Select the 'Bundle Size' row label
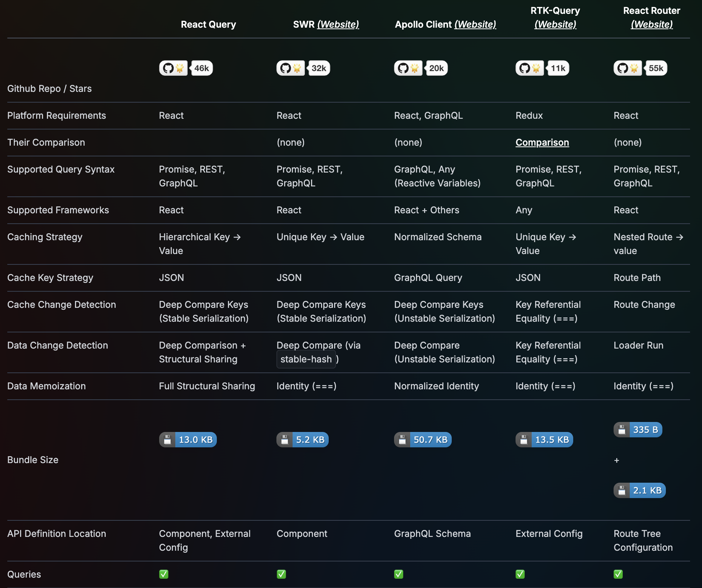The width and height of the screenshot is (702, 588). pos(33,460)
